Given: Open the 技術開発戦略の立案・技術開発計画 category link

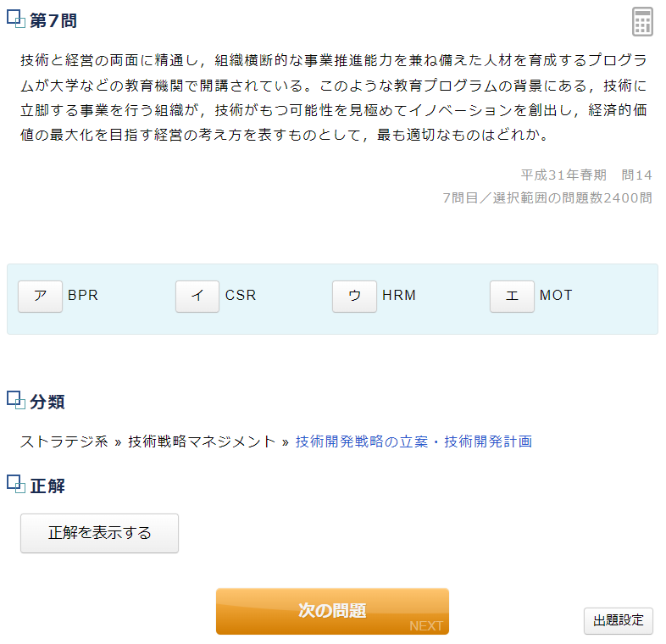Looking at the screenshot, I should coord(413,441).
